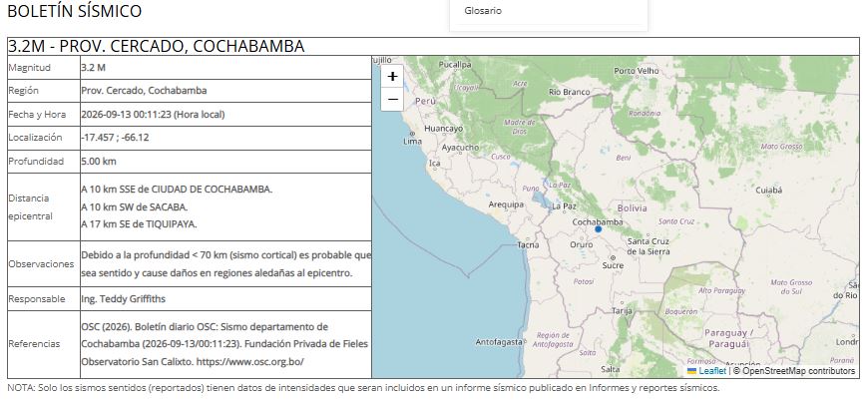Click the La Paz label on the map
This screenshot has width=868, height=400.
[x=564, y=206]
